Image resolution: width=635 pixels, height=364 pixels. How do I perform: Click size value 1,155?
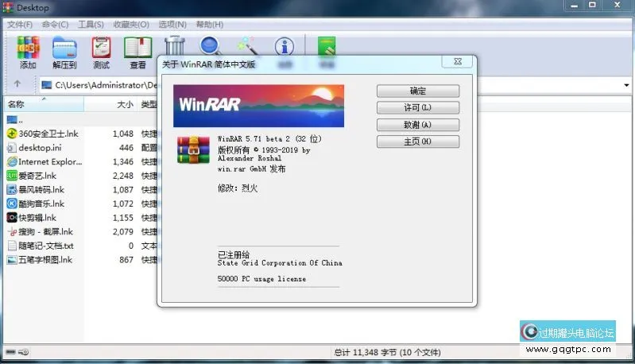point(123,218)
